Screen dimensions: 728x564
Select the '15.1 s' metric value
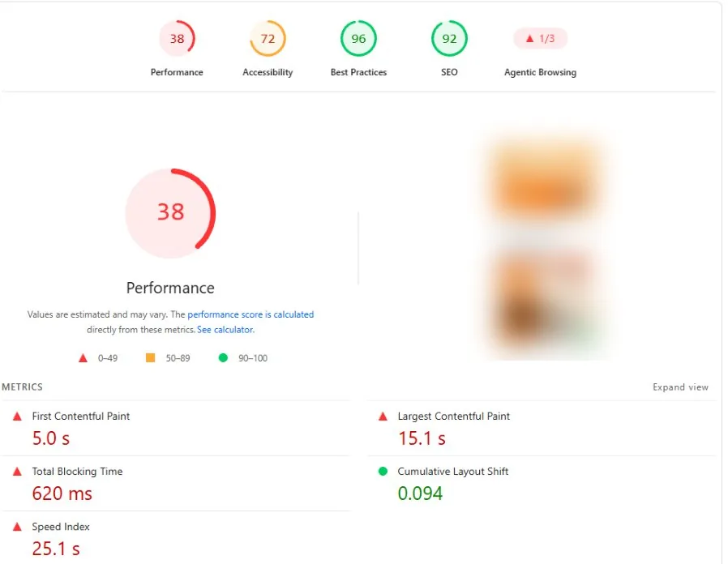click(x=422, y=438)
